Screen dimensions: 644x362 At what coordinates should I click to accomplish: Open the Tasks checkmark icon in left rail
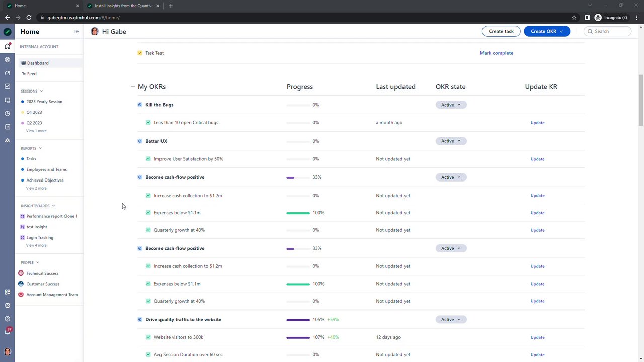(7, 86)
